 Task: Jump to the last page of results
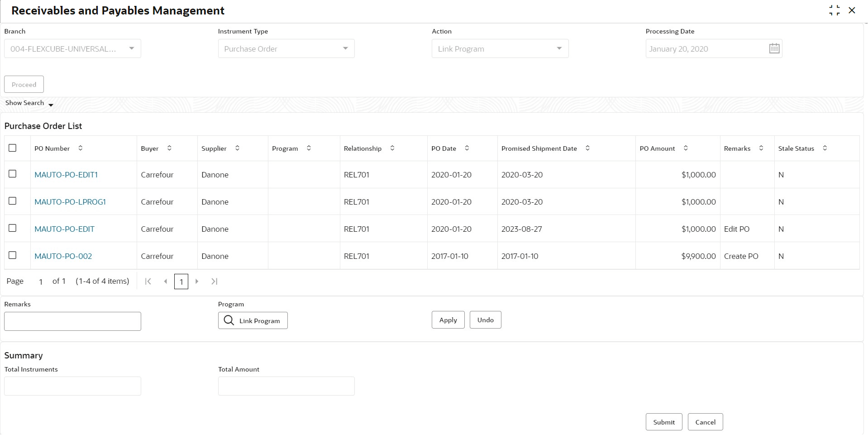215,282
